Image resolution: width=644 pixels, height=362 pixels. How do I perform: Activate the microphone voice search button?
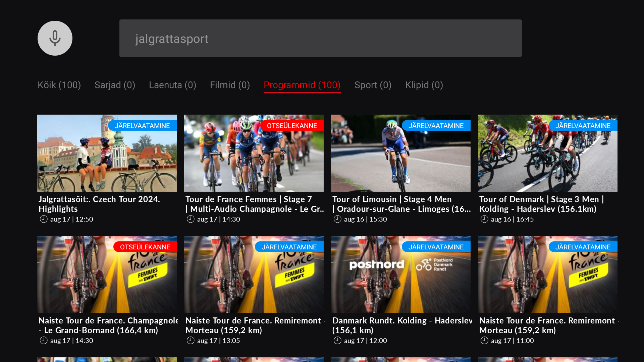coord(55,38)
